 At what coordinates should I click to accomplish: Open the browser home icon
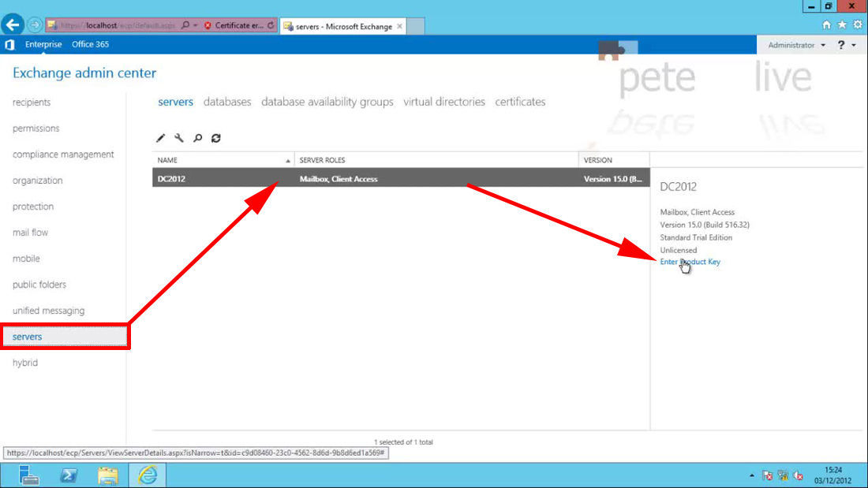[x=826, y=25]
